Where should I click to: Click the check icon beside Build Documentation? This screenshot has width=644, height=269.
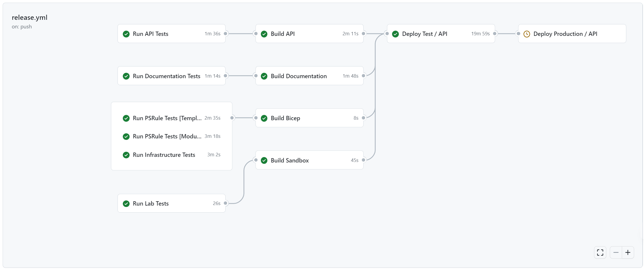pyautogui.click(x=264, y=76)
